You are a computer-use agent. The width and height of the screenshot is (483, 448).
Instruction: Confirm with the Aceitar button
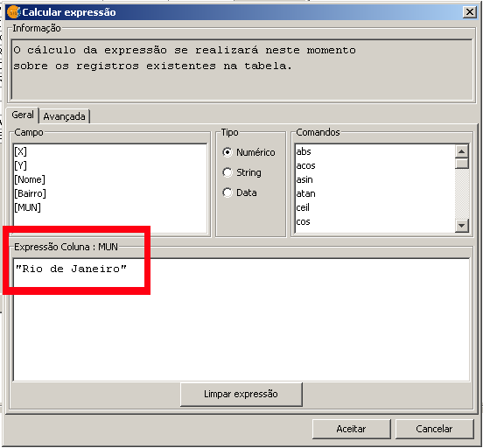[351, 429]
